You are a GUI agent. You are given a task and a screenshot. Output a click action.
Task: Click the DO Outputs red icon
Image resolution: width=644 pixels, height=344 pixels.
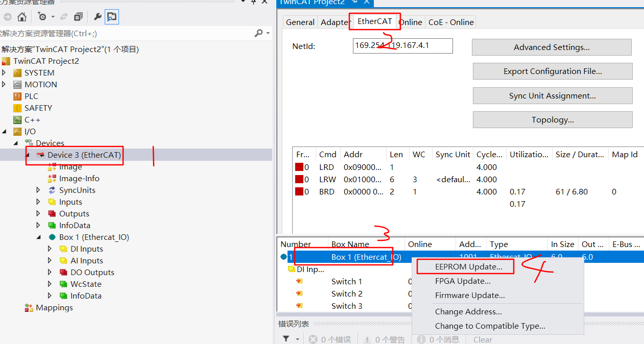point(63,273)
